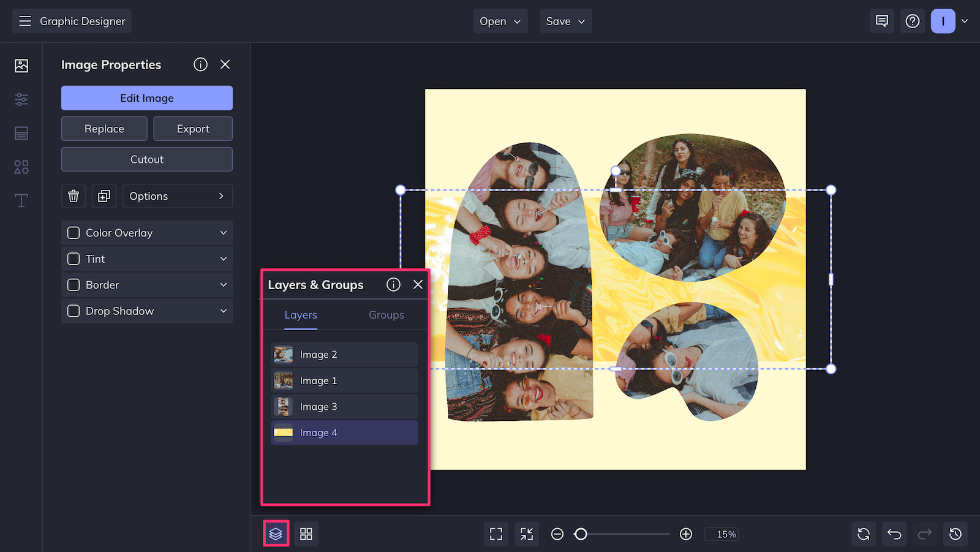Image resolution: width=980 pixels, height=552 pixels.
Task: Open the Adjustments sidebar panel
Action: (21, 99)
